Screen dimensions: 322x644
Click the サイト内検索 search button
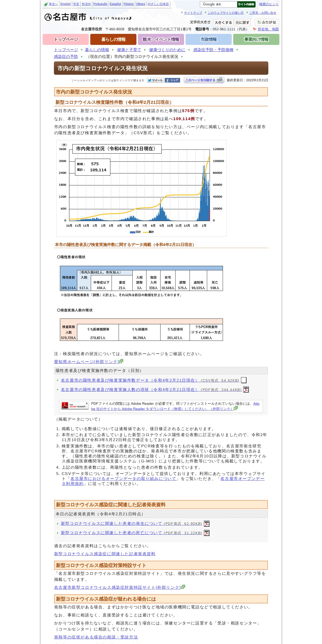coord(246,4)
